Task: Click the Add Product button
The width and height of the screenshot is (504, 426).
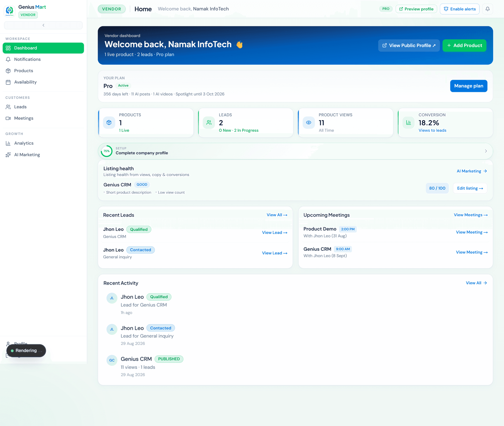Action: [464, 45]
